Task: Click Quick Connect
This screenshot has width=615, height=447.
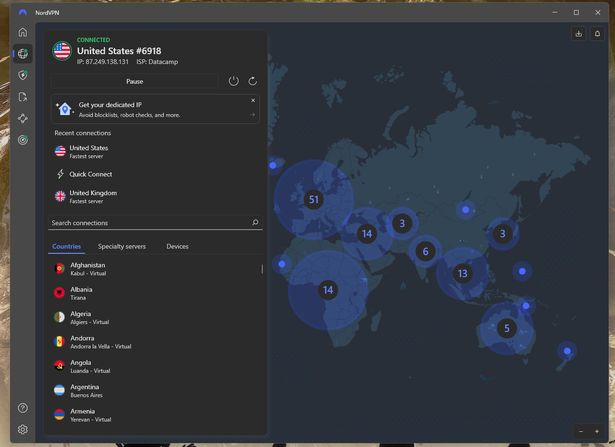Action: [x=155, y=174]
